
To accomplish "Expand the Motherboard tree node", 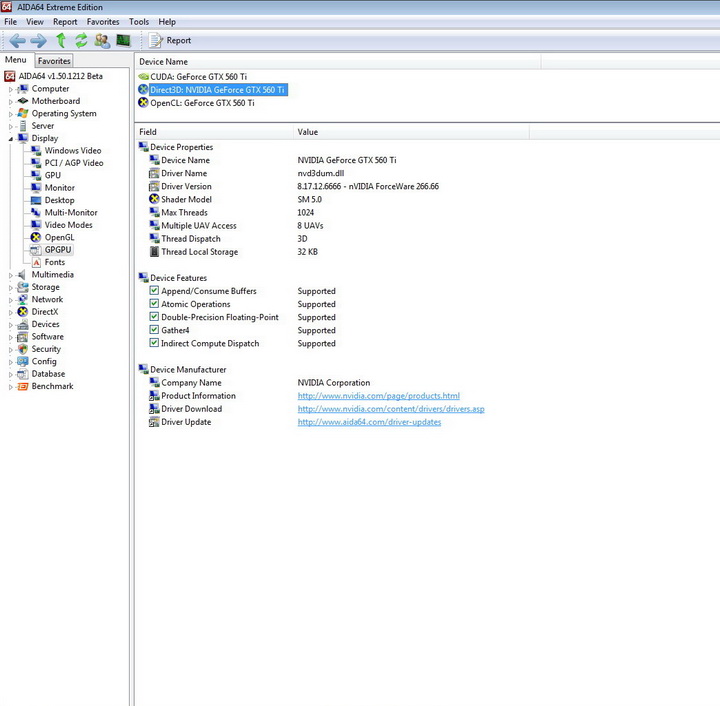I will click(11, 102).
